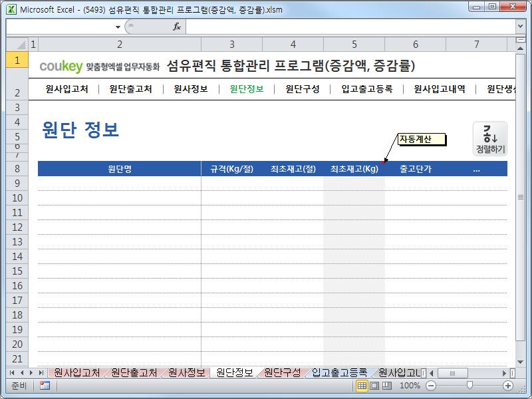The width and height of the screenshot is (532, 399).
Task: Go to previous sheet tab arrow
Action: click(22, 373)
